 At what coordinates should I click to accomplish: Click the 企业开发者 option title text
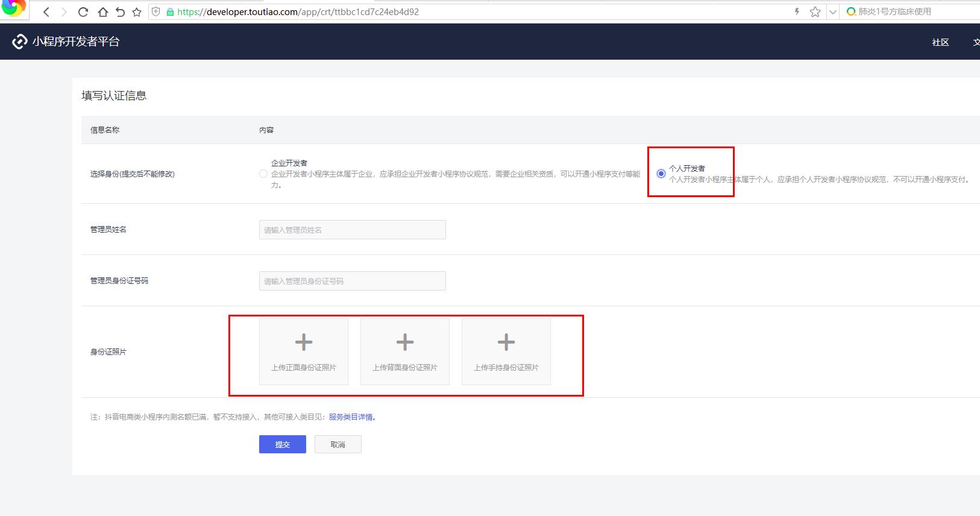click(289, 163)
